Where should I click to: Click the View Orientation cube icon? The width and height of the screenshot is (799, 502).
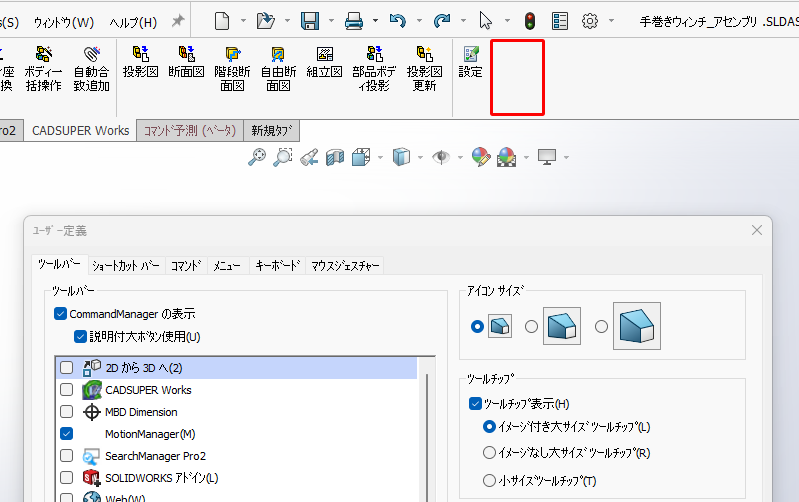tap(361, 157)
